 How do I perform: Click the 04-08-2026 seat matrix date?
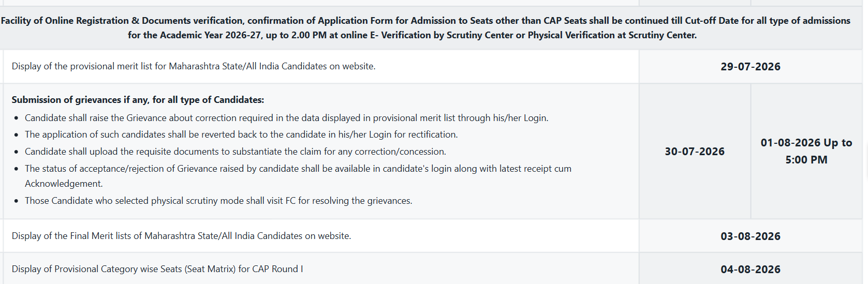point(750,270)
